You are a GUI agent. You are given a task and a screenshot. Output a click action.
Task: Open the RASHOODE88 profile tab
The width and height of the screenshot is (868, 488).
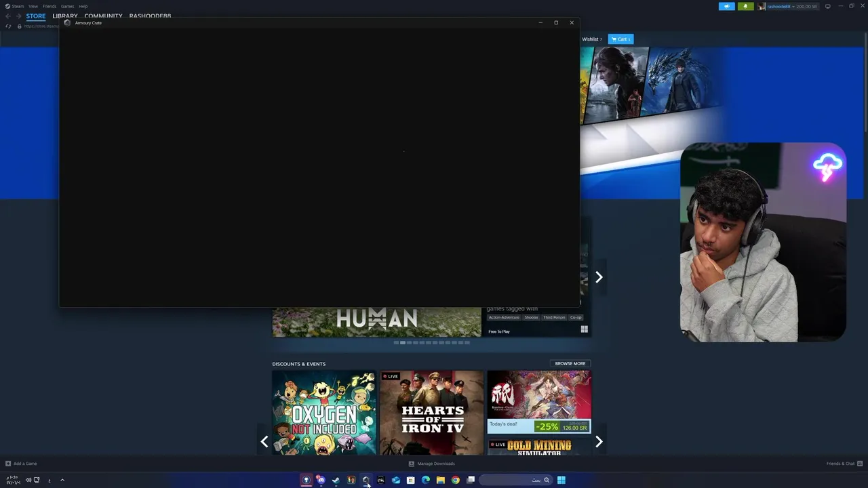click(x=150, y=16)
